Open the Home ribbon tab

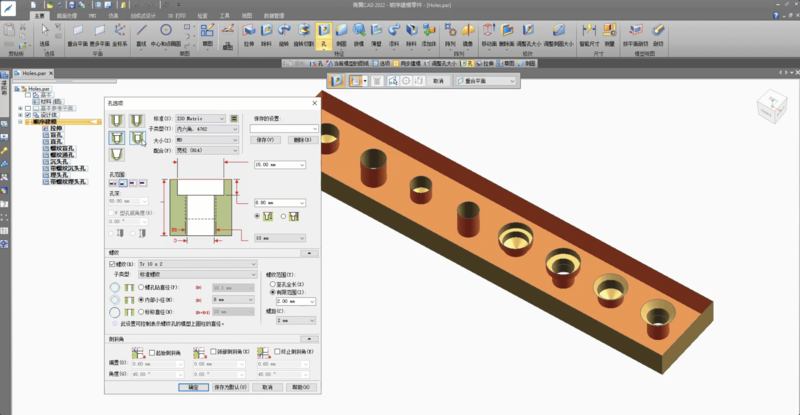(38, 17)
